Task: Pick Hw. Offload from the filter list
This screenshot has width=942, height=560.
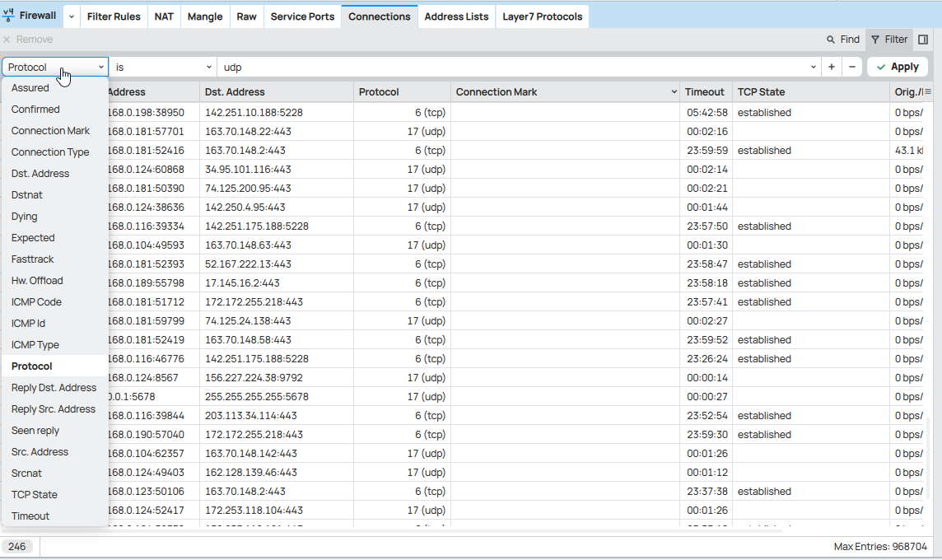Action: pos(54,281)
